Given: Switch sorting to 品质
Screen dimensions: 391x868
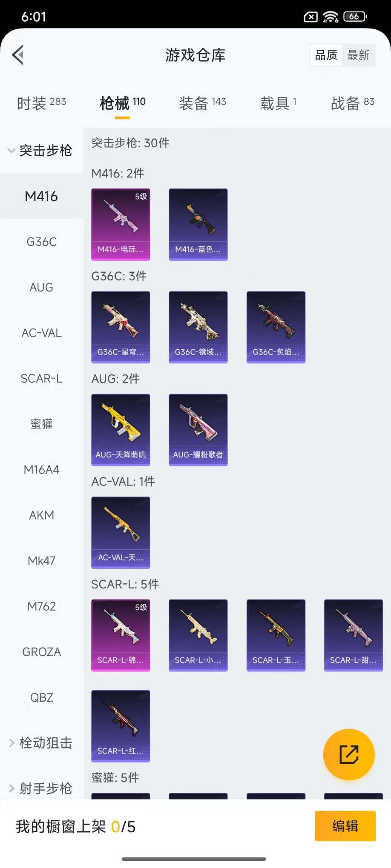Looking at the screenshot, I should (326, 55).
